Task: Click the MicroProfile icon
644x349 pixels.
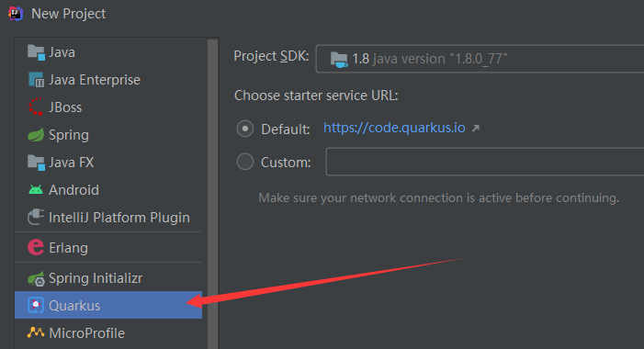Action: click(36, 332)
